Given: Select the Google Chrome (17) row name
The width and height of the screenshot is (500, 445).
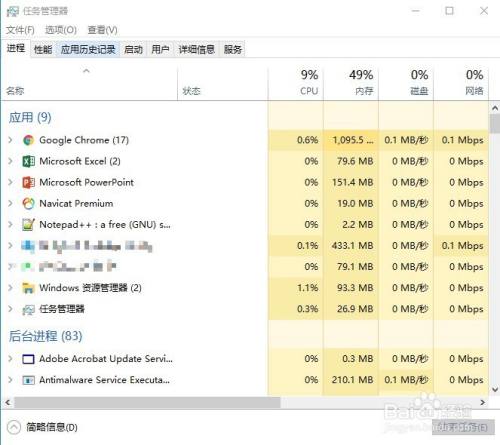Looking at the screenshot, I should tap(84, 140).
